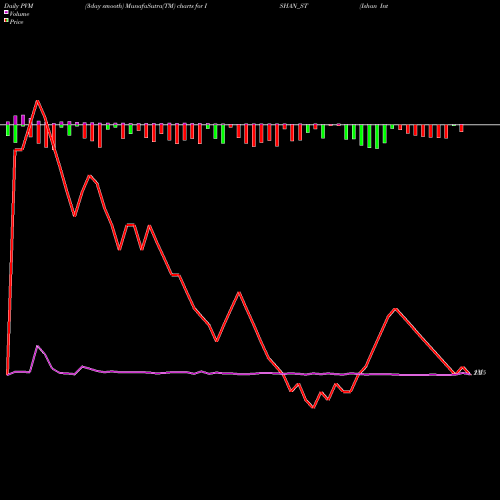
Task: Click the Volume legend color marker
Action: click(6, 13)
